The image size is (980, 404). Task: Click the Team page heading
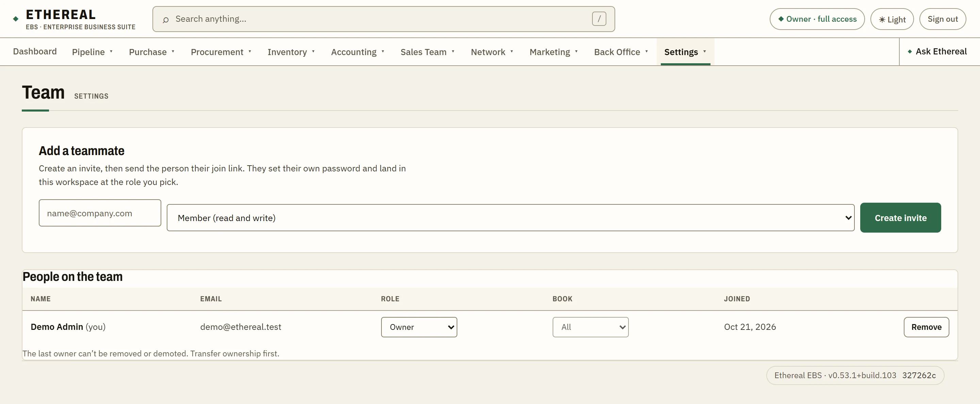pyautogui.click(x=43, y=92)
